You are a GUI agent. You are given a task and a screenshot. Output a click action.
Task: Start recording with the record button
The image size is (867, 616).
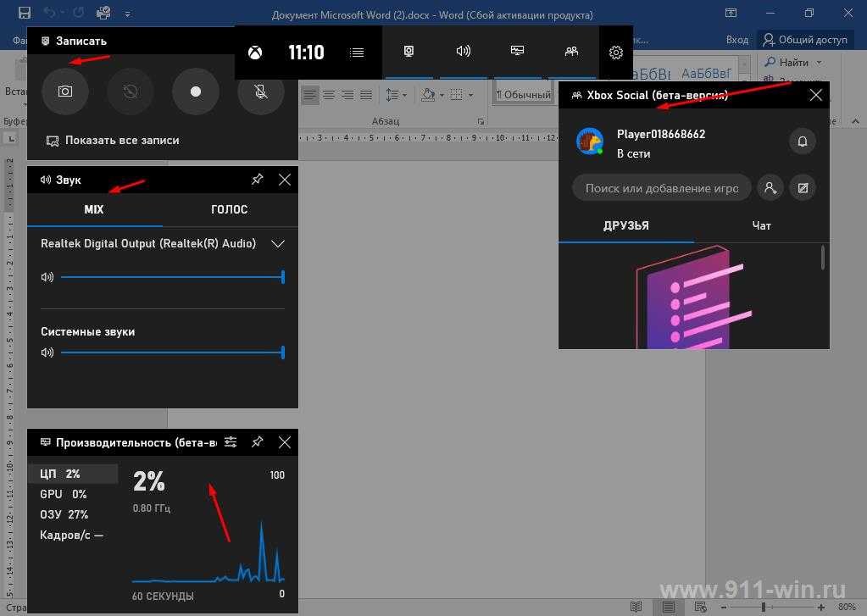click(x=196, y=92)
